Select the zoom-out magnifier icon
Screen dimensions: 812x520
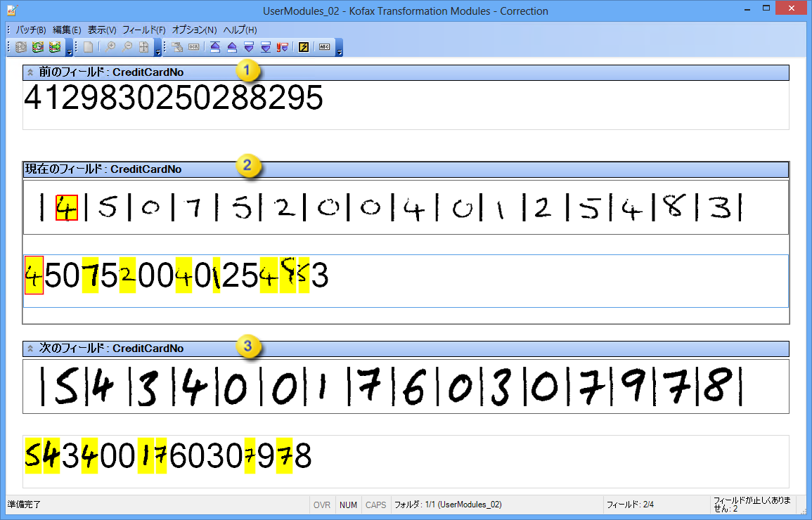click(128, 47)
